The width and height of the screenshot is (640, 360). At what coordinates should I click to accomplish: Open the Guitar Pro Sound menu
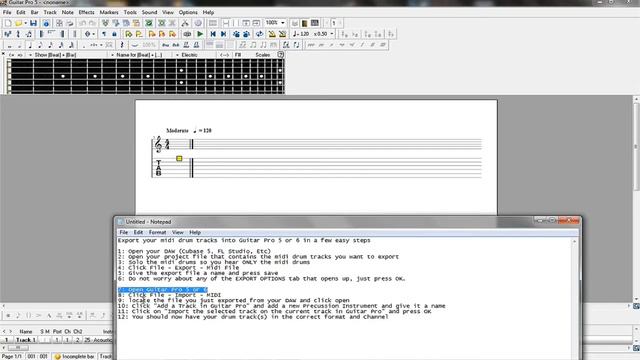(x=149, y=12)
